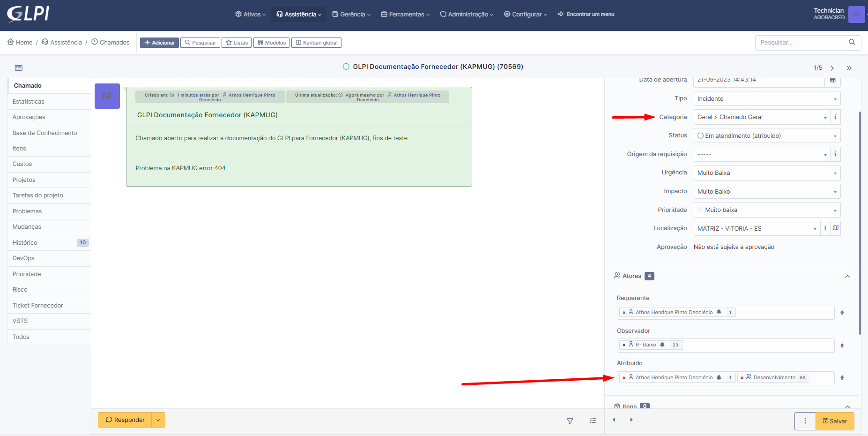Show Categoria info icon

(x=835, y=117)
